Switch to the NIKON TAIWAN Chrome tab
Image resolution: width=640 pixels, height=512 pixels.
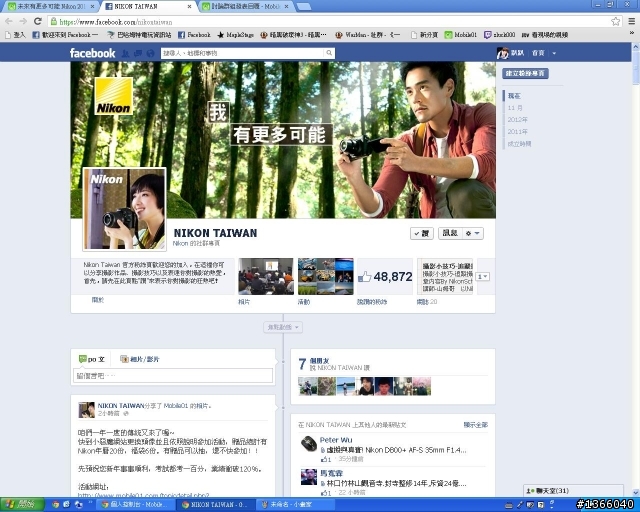click(x=148, y=6)
